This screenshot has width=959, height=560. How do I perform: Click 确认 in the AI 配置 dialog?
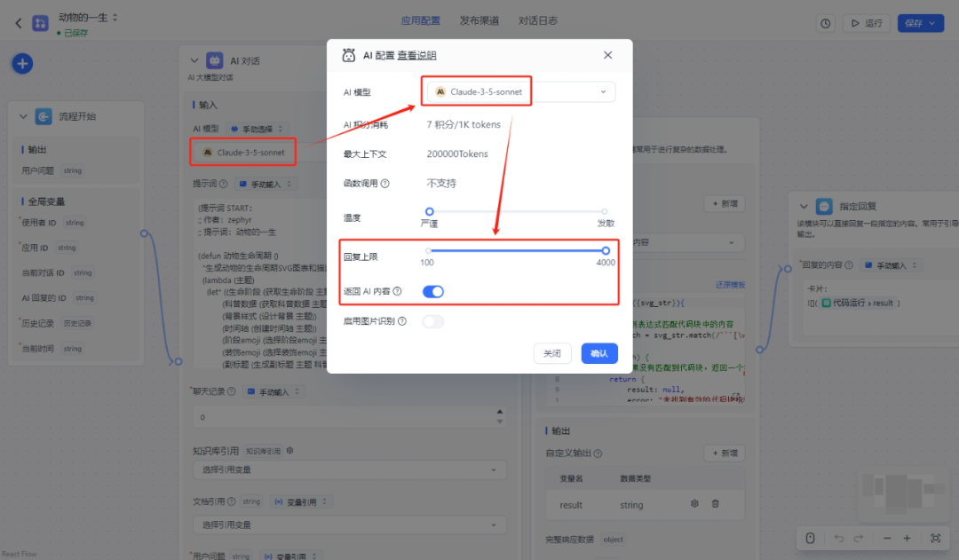tap(598, 353)
